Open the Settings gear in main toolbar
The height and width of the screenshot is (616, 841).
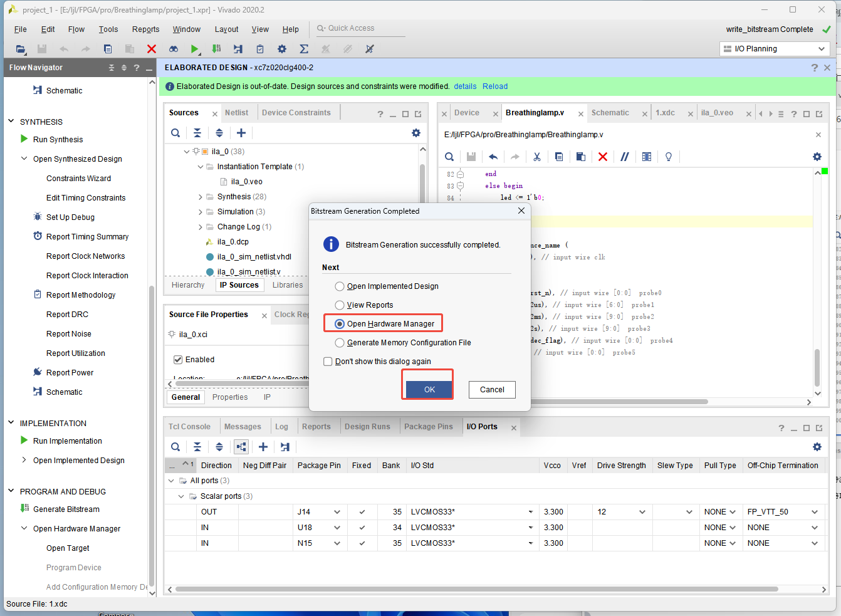(x=282, y=49)
